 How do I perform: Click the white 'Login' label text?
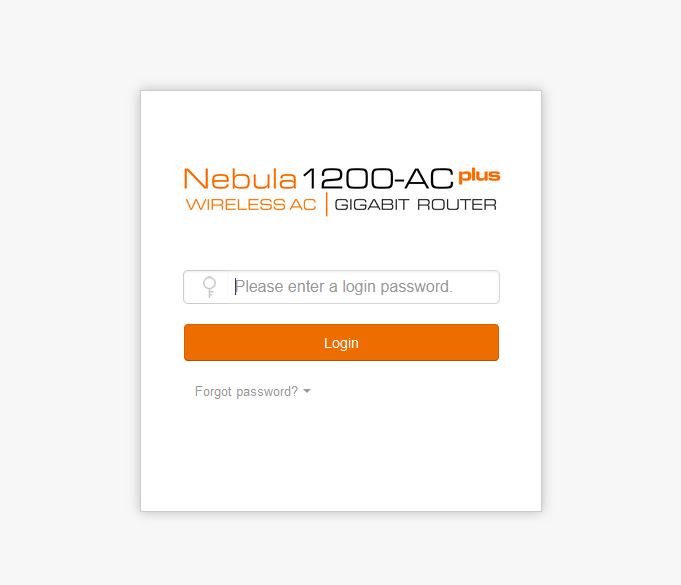pos(341,343)
